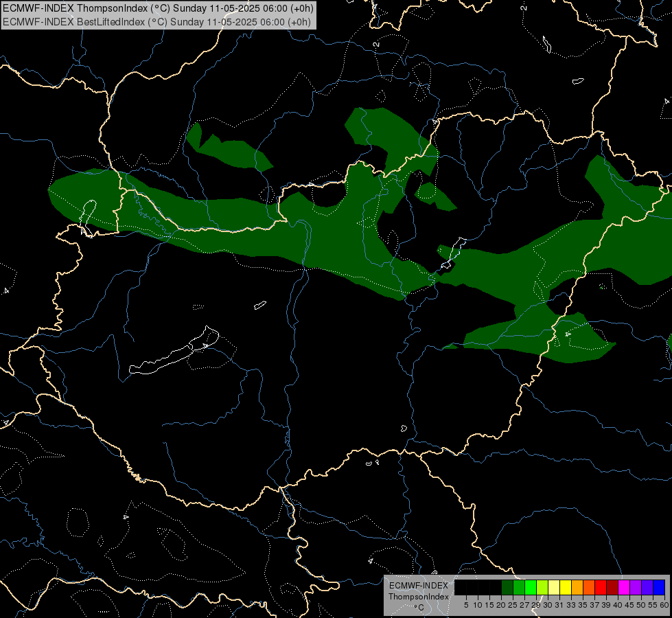This screenshot has width=672, height=618.
Task: Select the purple 45-50 legend swatch
Action: [x=636, y=588]
